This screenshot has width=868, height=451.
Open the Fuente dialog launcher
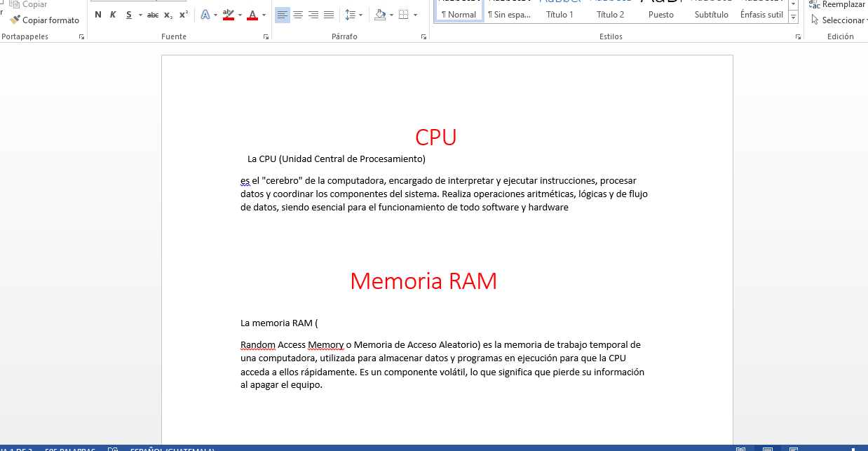(x=266, y=36)
